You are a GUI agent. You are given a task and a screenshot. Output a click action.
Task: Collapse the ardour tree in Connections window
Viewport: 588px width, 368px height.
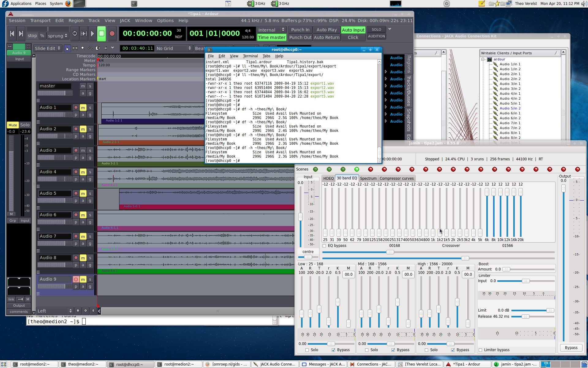(483, 59)
